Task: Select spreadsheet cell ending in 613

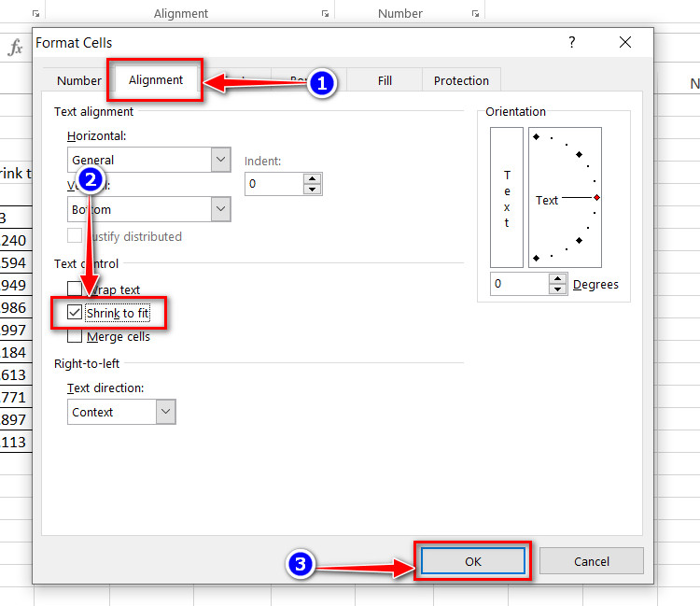Action: 16,374
